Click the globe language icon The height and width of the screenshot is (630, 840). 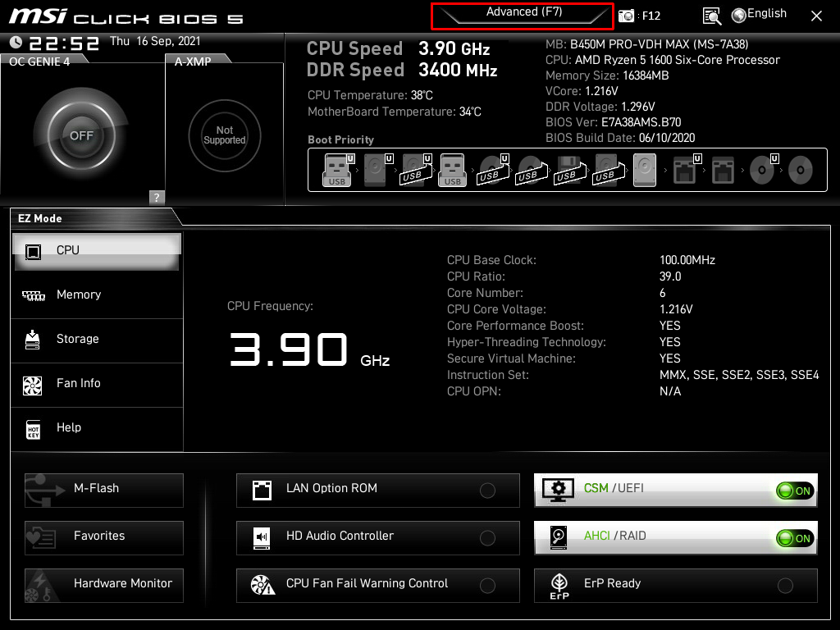738,15
